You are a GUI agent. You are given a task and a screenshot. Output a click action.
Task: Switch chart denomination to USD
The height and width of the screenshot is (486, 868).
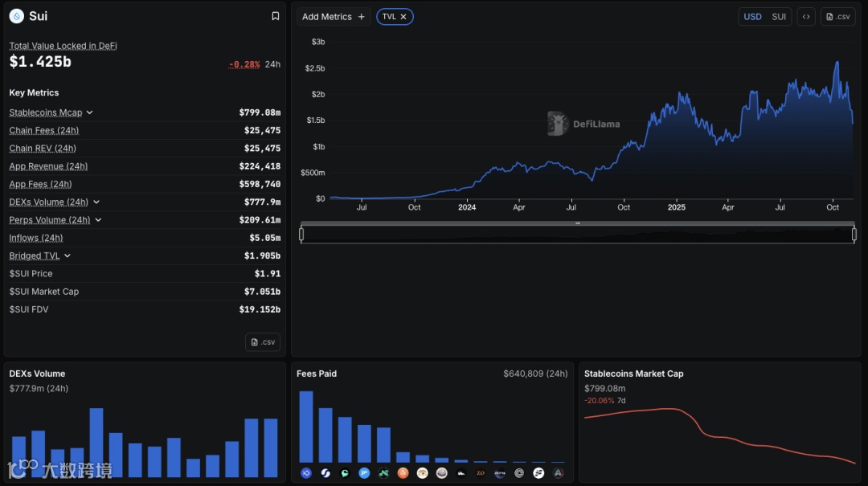coord(752,17)
